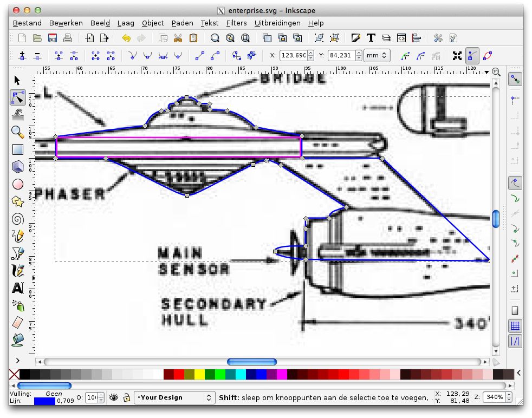Click the Delete selected nodes icon
This screenshot has height=418, width=532.
pos(37,56)
